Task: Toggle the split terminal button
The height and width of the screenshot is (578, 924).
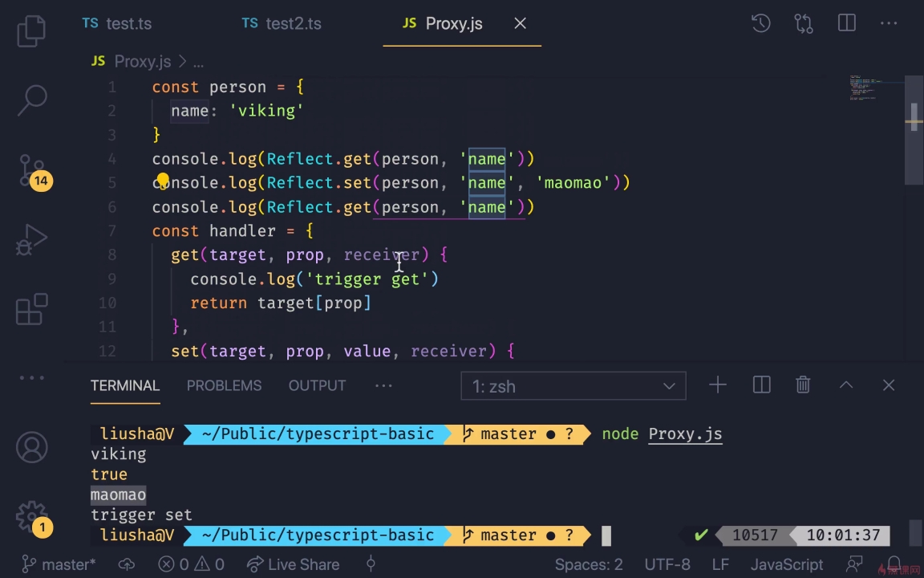Action: [761, 385]
